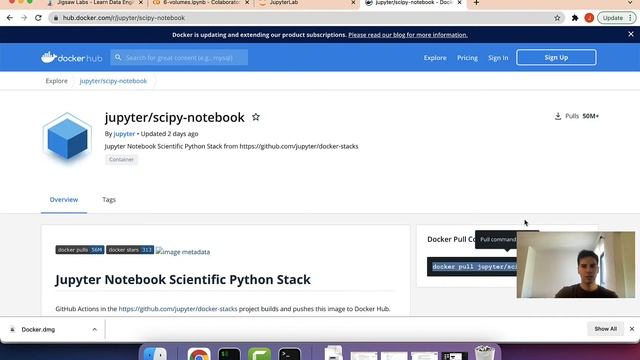Open Chrome from the Dock
Viewport: 640px width, 360px height.
199,354
